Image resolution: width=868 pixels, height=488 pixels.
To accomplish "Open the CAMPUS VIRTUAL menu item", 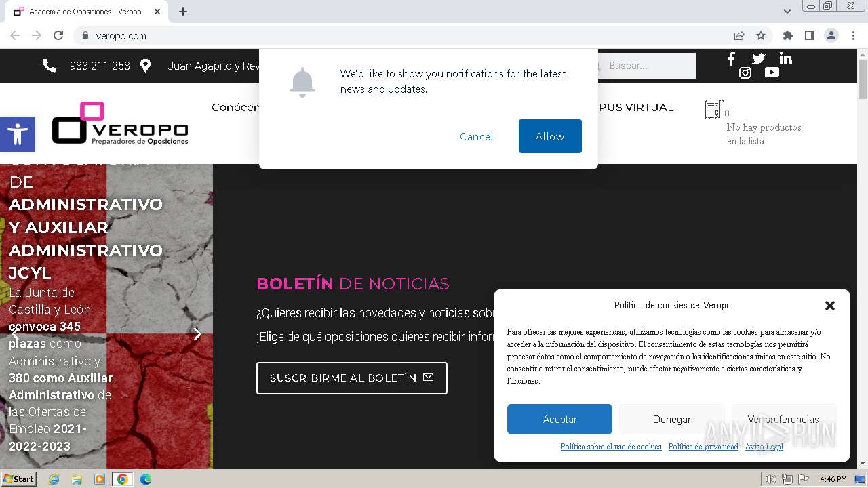I will [x=635, y=107].
